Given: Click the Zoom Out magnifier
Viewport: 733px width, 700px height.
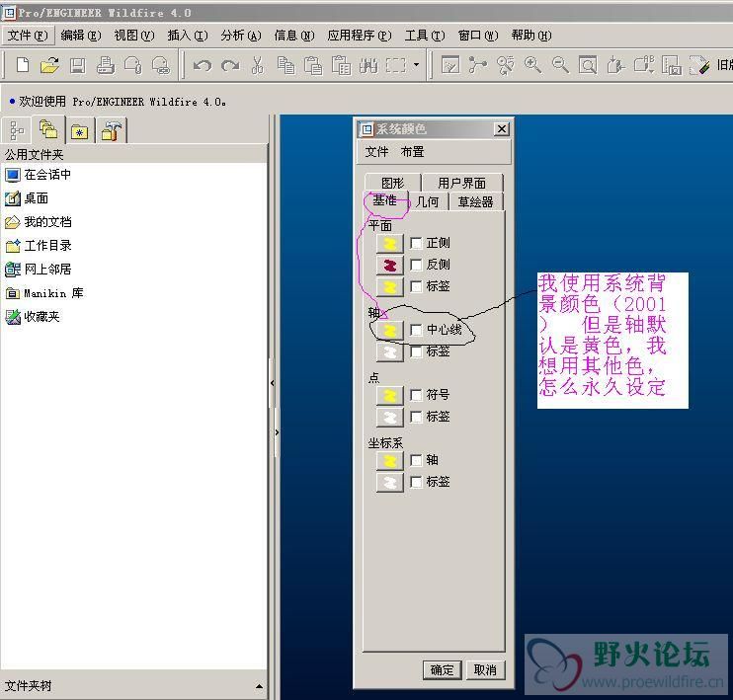Looking at the screenshot, I should (560, 65).
